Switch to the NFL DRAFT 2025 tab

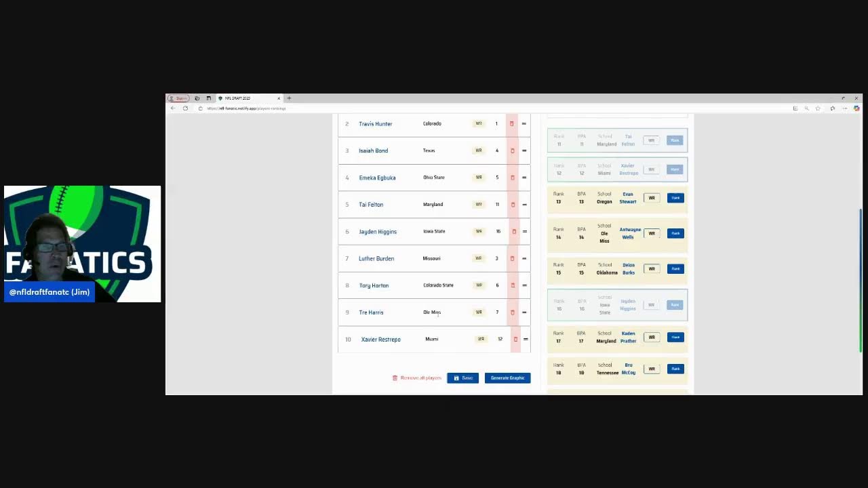[249, 98]
